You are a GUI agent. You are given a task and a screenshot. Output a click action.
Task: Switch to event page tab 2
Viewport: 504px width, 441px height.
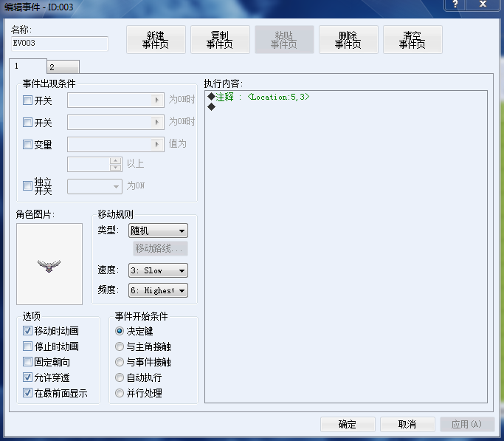coord(63,67)
